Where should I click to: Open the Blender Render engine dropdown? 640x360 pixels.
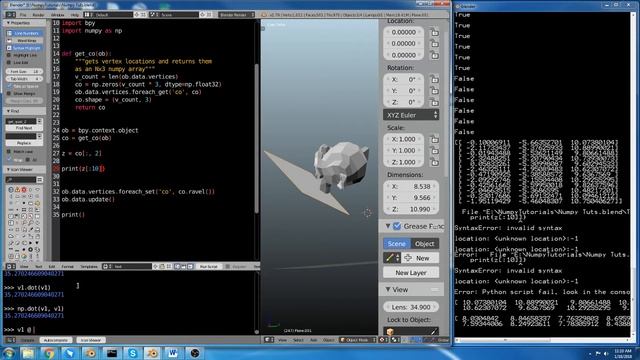[236, 15]
